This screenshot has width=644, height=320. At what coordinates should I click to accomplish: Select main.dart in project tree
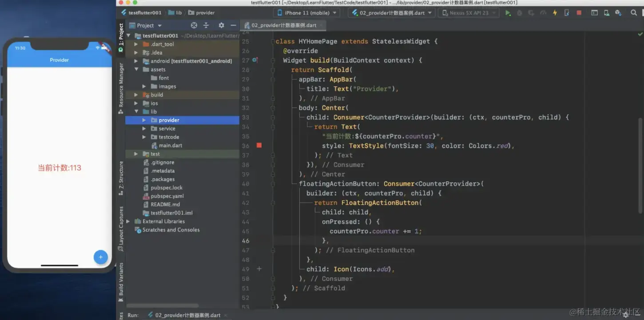[171, 145]
